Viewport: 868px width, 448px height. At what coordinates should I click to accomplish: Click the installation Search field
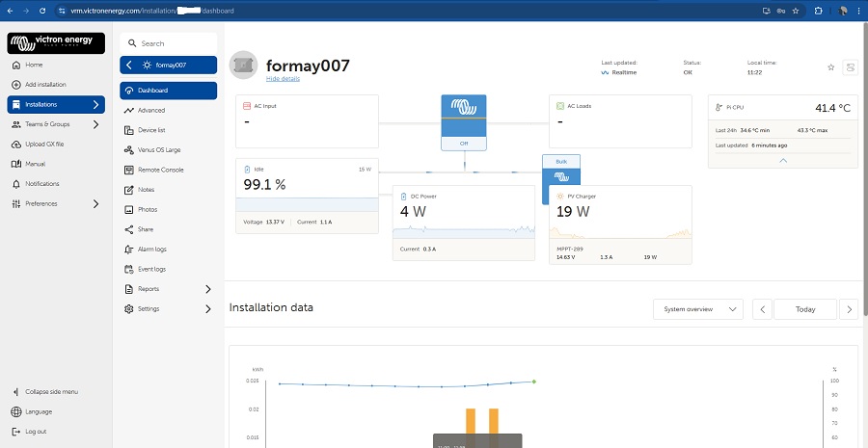[x=169, y=43]
